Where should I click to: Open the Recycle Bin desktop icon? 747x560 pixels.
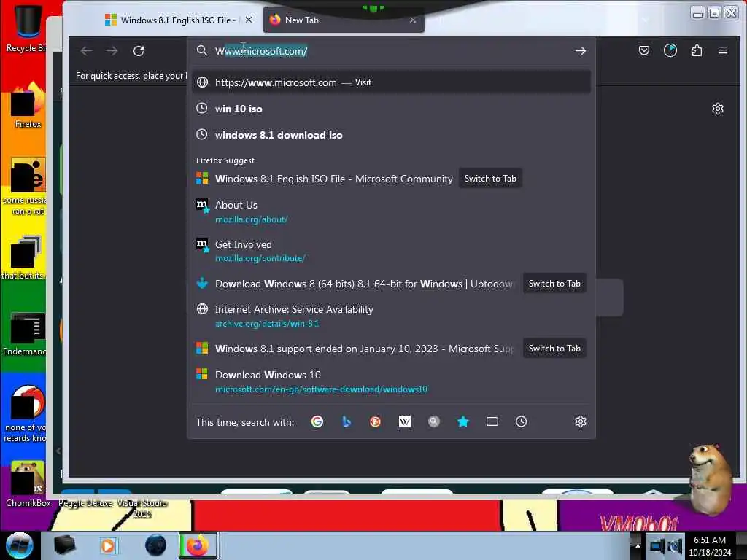coord(27,27)
